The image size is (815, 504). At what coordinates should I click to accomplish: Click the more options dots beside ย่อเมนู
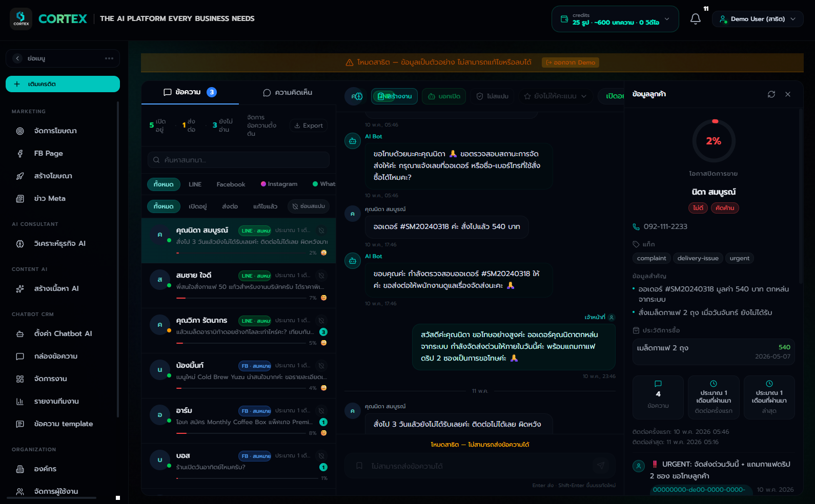tap(109, 58)
